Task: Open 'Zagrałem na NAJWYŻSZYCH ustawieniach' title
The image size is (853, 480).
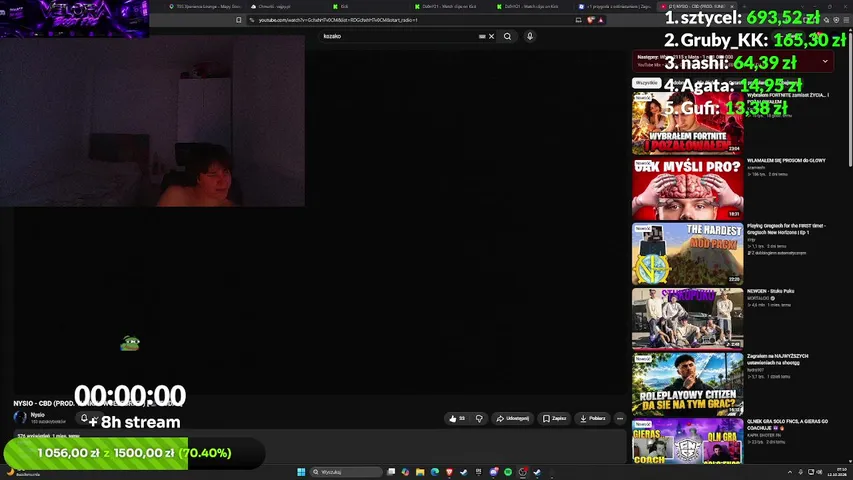Action: pyautogui.click(x=777, y=359)
